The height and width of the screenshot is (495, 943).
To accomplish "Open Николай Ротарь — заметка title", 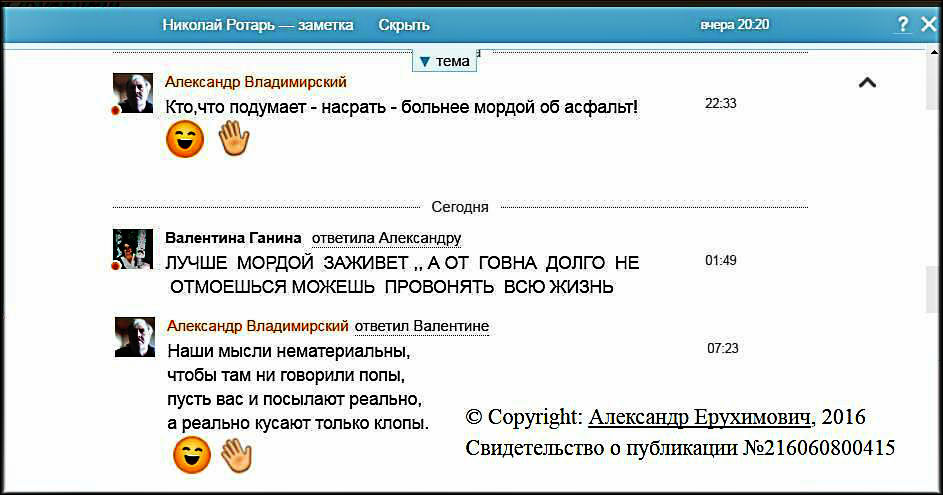I will click(x=257, y=25).
